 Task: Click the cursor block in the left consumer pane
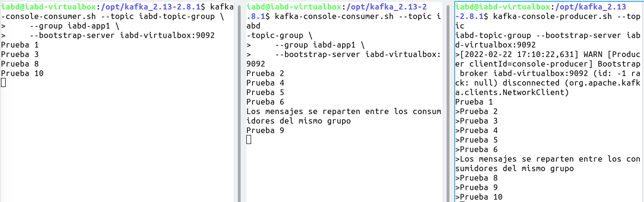(x=3, y=83)
